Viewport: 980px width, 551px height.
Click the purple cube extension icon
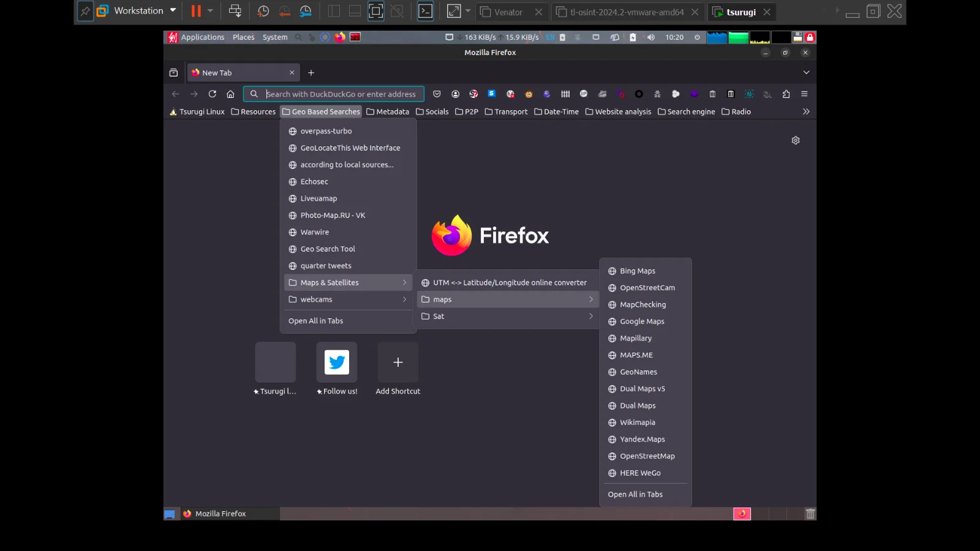694,94
